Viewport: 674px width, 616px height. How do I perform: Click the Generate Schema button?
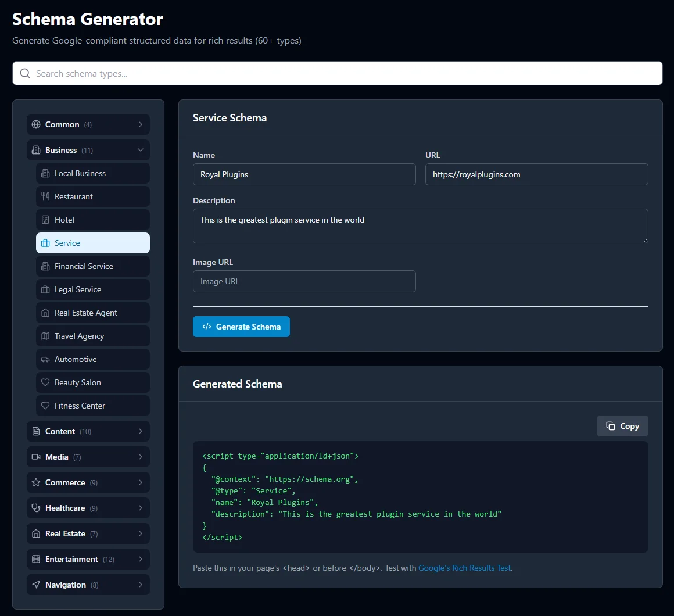click(x=241, y=326)
